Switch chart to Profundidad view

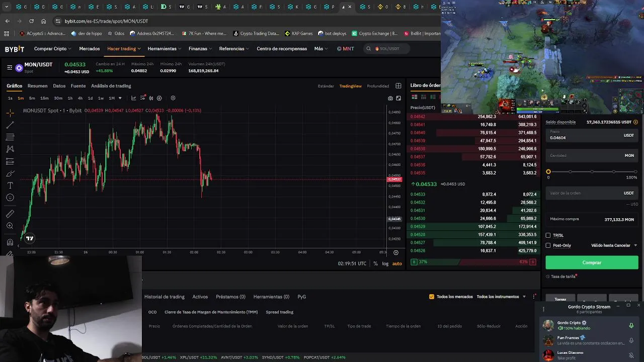(x=378, y=86)
